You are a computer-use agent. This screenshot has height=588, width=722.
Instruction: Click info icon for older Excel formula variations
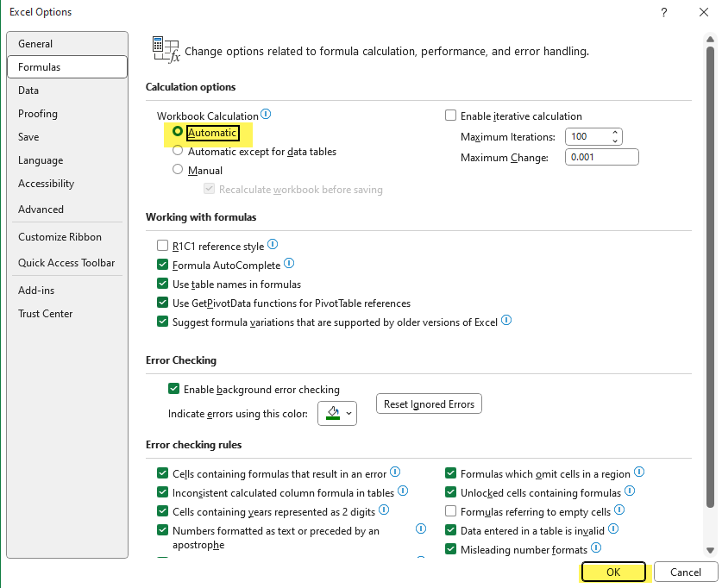click(506, 321)
